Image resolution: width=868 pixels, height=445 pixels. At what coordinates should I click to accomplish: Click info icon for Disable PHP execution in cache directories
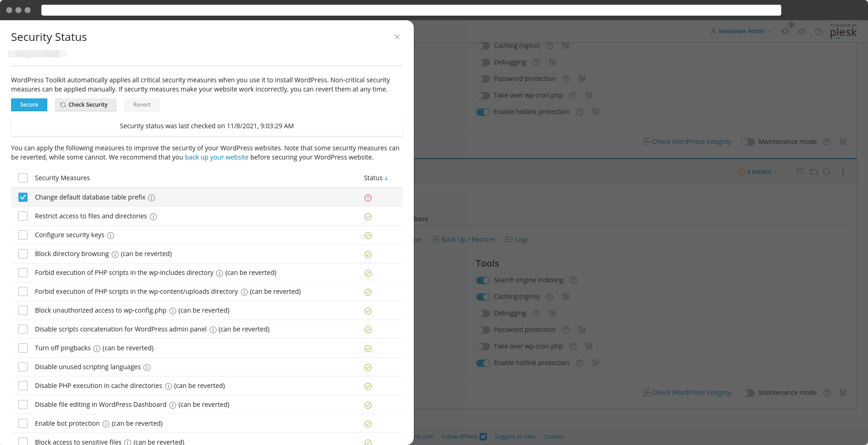click(168, 386)
